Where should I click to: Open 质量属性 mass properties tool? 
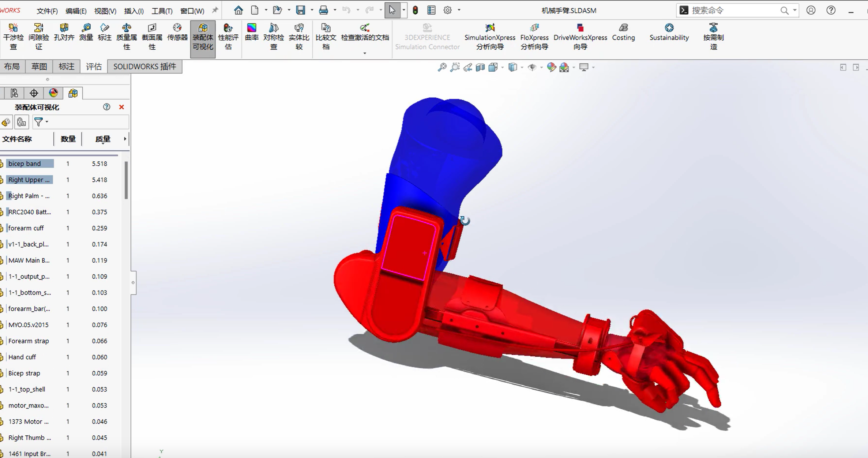126,37
